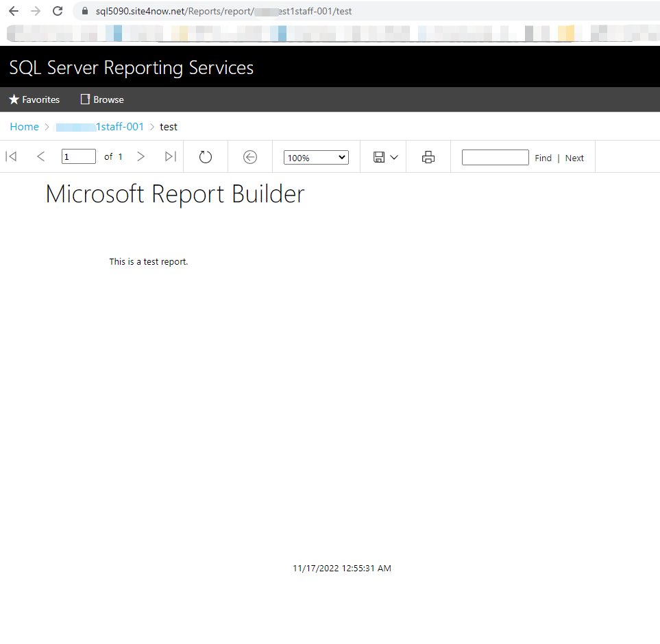Image resolution: width=660 pixels, height=644 pixels.
Task: Click the browser reload button
Action: coord(58,11)
